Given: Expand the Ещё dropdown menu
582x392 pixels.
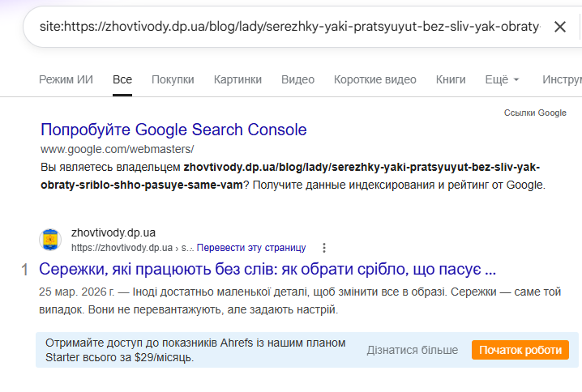Looking at the screenshot, I should (x=502, y=79).
